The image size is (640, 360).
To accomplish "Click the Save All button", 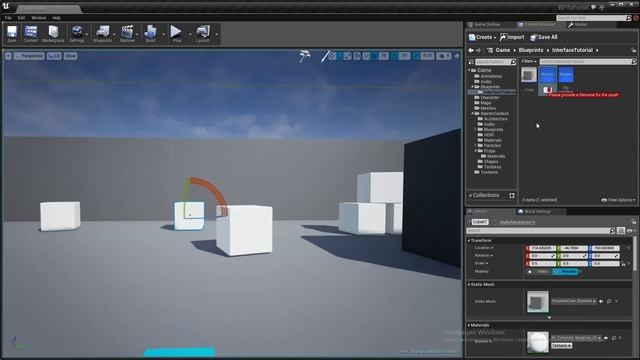I will pos(544,37).
